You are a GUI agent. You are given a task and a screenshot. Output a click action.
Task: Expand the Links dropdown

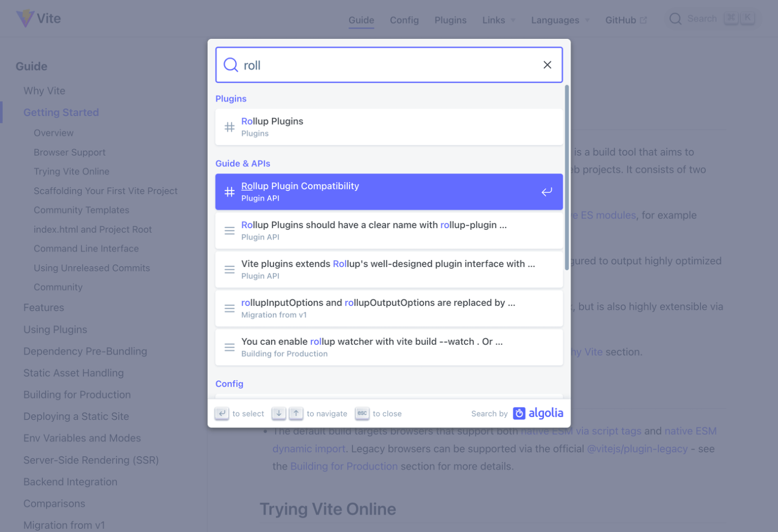click(498, 20)
